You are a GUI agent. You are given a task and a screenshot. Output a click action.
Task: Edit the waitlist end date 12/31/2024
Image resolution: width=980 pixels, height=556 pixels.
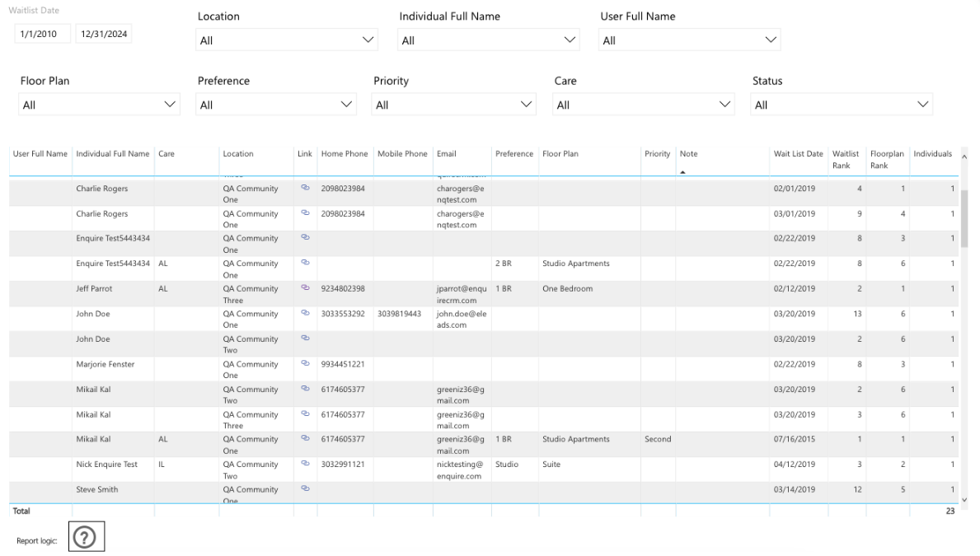coord(104,34)
